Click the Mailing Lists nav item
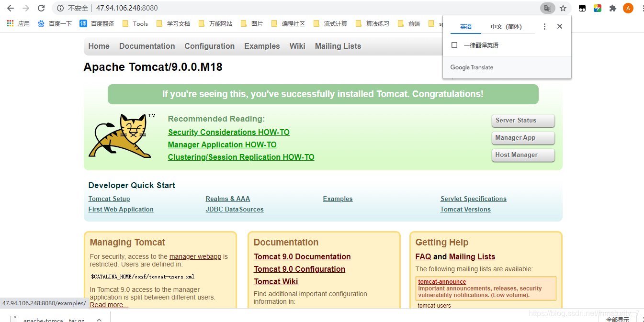 tap(338, 46)
